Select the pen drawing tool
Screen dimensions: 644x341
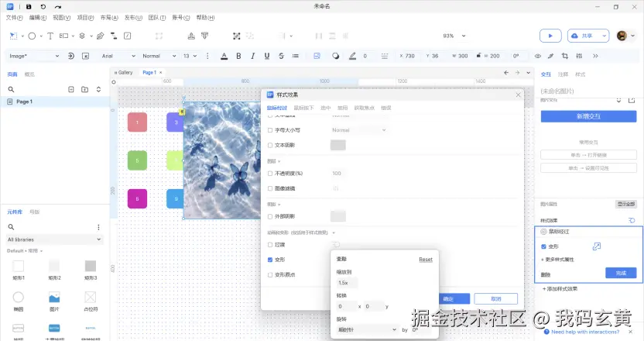[100, 36]
